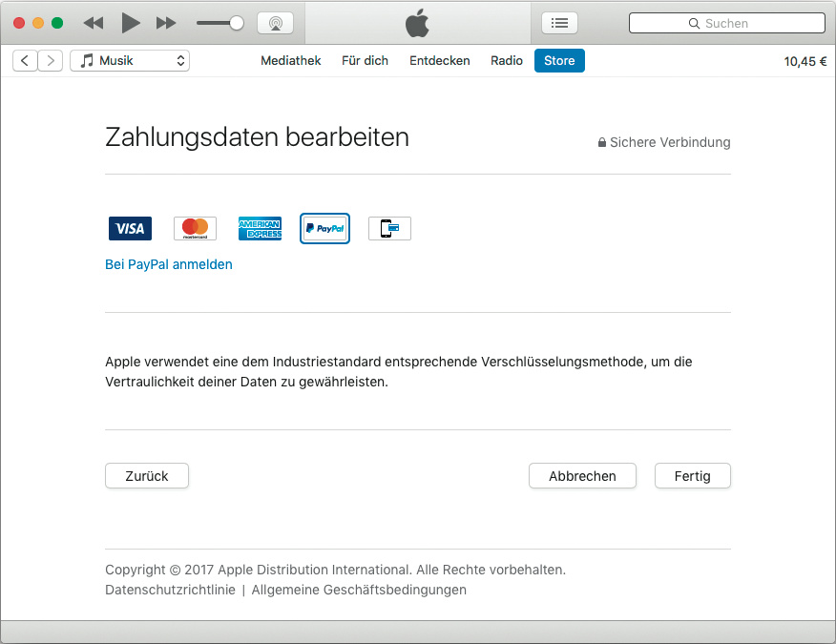Switch to the Mediathek tab
The height and width of the screenshot is (644, 836).
pos(290,61)
